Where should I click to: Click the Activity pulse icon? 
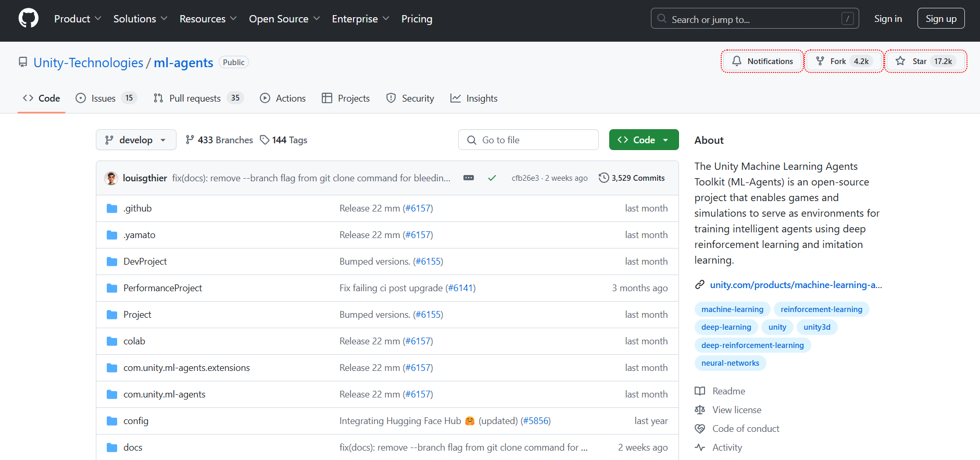(x=700, y=447)
